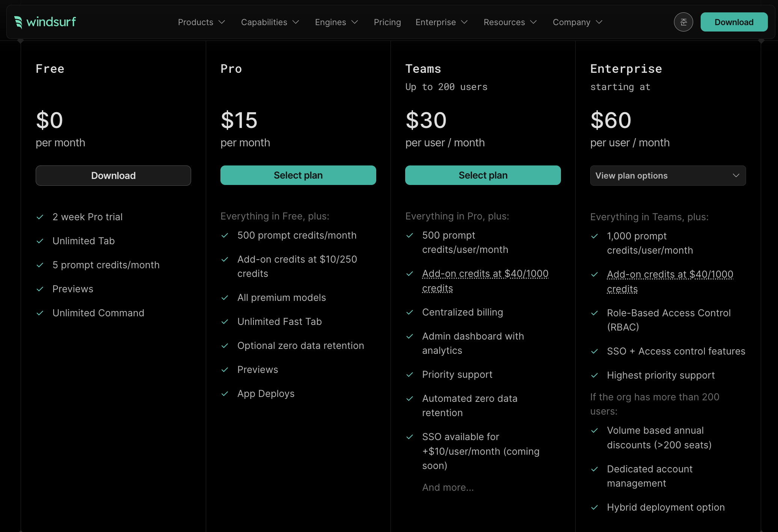Open View plan options dropdown

668,176
